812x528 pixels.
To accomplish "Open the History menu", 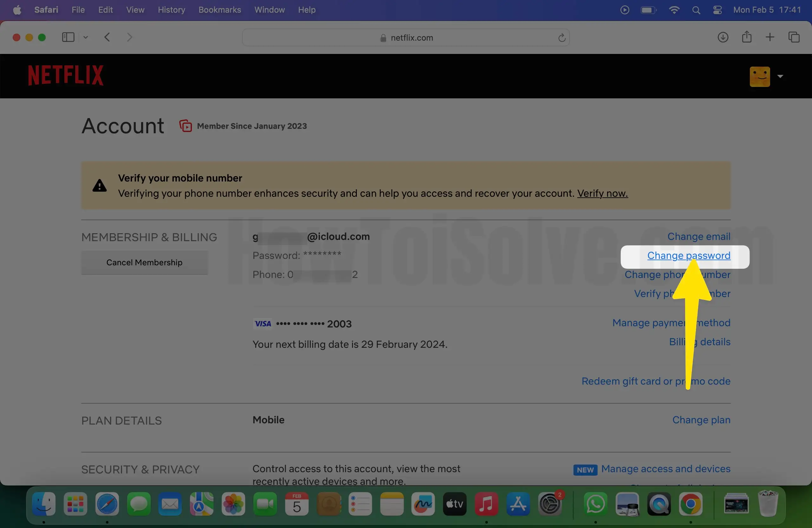I will 171,10.
